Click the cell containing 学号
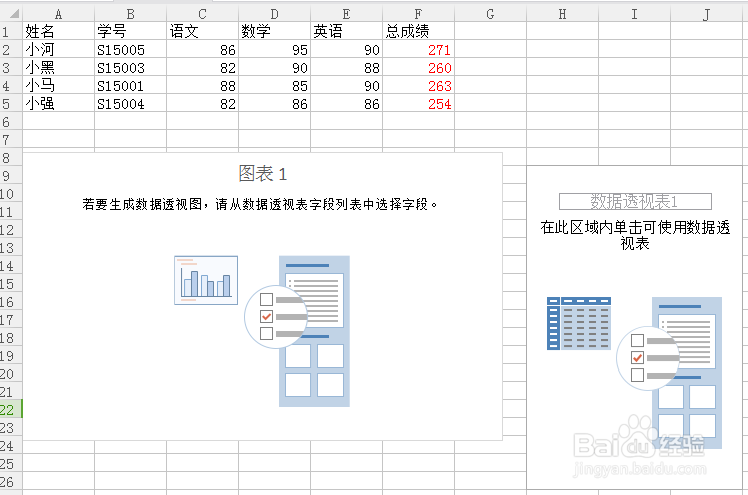Image resolution: width=748 pixels, height=495 pixels. (130, 31)
